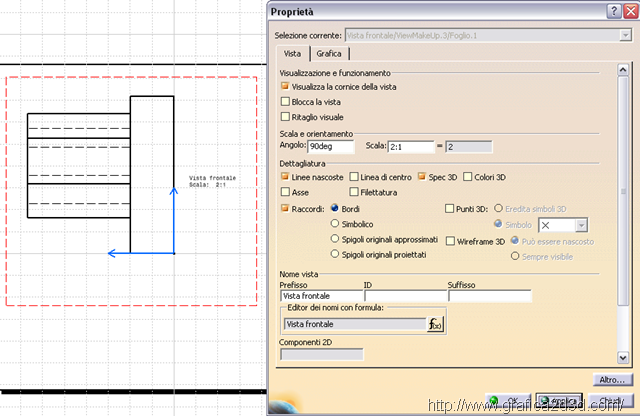The height and width of the screenshot is (416, 640).
Task: Select the Simbolico radio button
Action: pyautogui.click(x=335, y=224)
